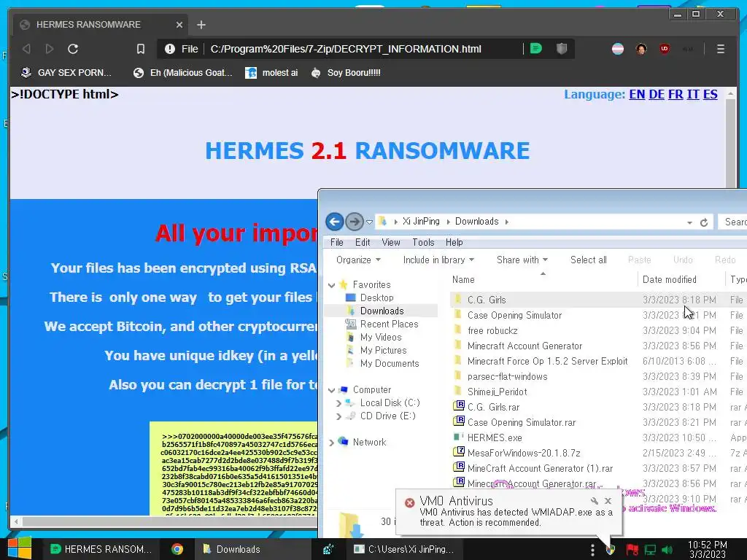Open the browser hamburger menu
Viewport: 747px width, 560px height.
(720, 49)
